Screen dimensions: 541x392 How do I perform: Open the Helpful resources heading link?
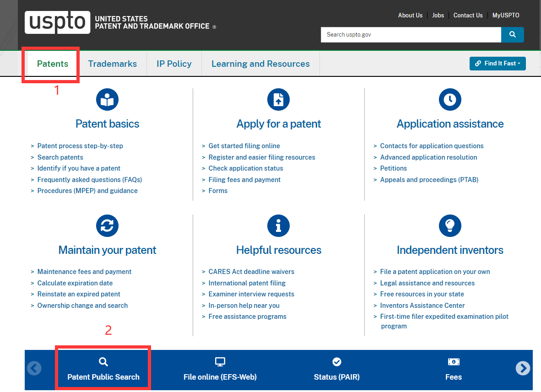tap(278, 250)
